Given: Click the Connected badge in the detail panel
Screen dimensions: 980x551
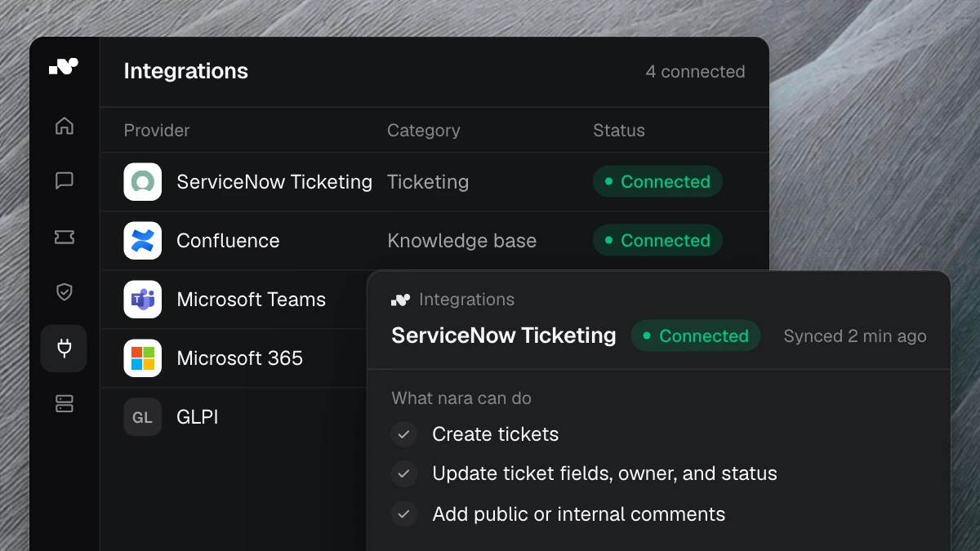Looking at the screenshot, I should point(696,336).
